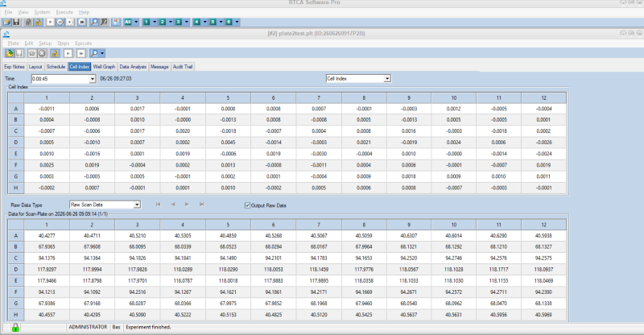Click the Play button in the main toolbar
This screenshot has width=644, height=335.
(x=50, y=22)
